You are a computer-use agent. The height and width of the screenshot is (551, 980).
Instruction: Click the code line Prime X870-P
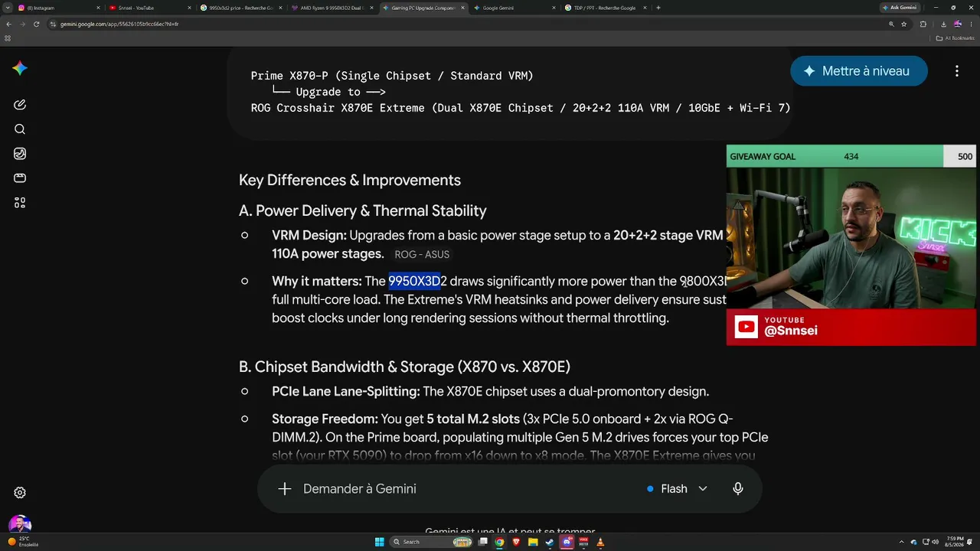pyautogui.click(x=392, y=76)
